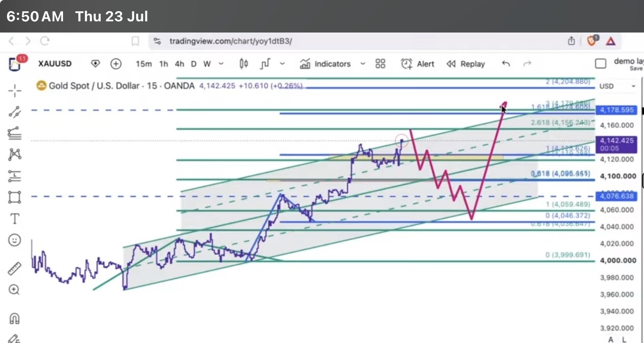
Task: Select the 4h timeframe
Action: 179,64
